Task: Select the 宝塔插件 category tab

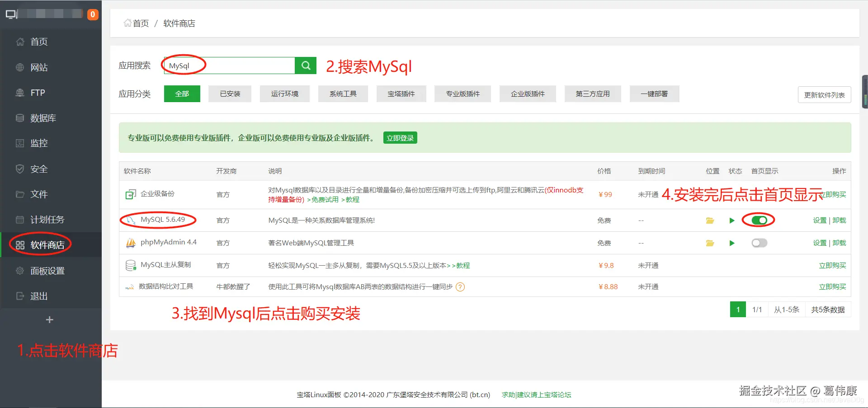Action: coord(401,94)
